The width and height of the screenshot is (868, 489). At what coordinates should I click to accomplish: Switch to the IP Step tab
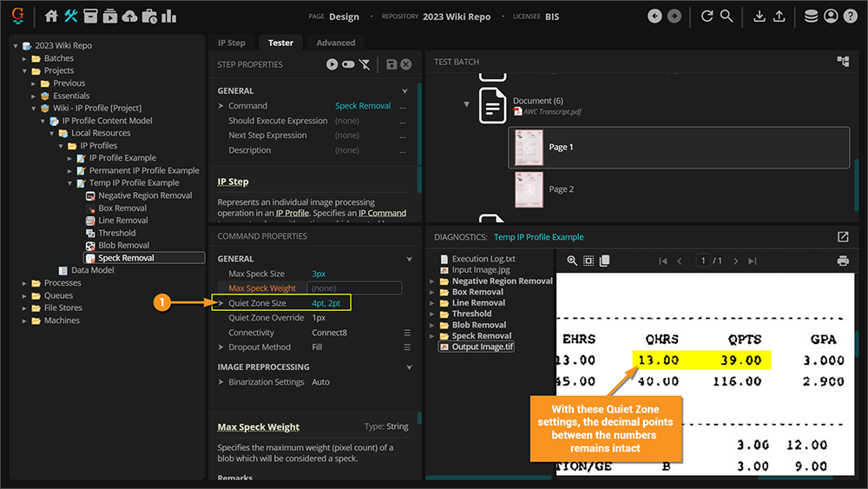point(231,43)
